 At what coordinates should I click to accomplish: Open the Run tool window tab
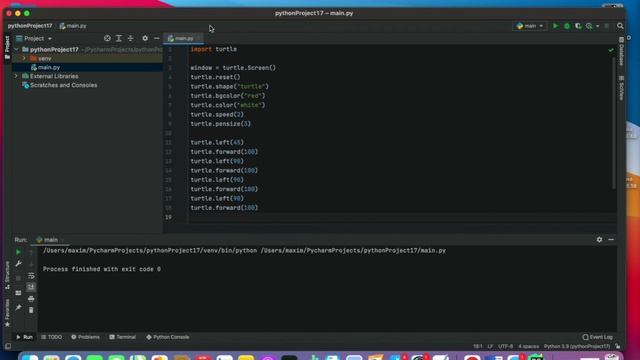point(24,337)
